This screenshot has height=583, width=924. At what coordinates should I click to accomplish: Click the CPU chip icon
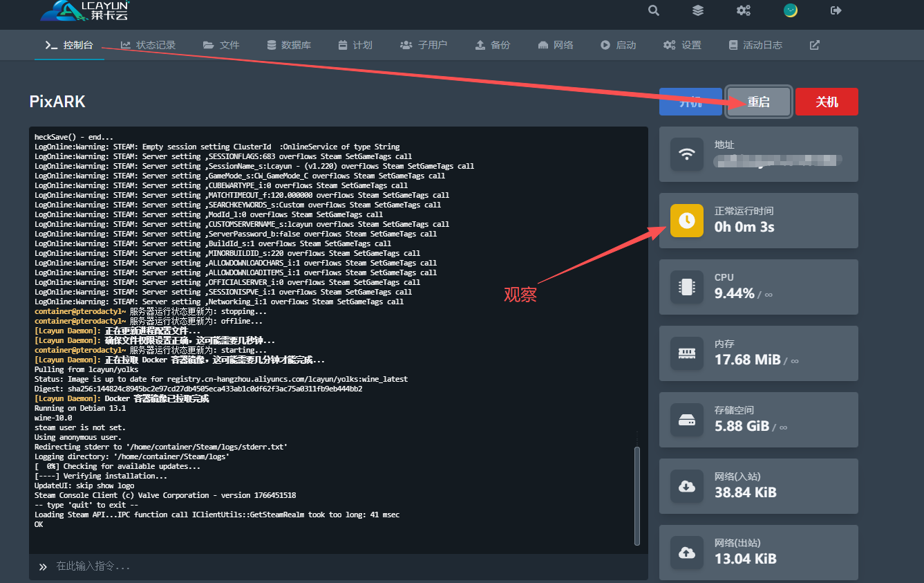click(x=687, y=287)
